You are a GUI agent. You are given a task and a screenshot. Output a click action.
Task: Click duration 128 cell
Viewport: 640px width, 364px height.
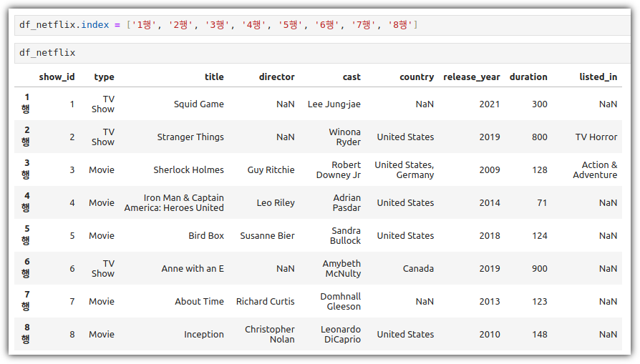(540, 170)
